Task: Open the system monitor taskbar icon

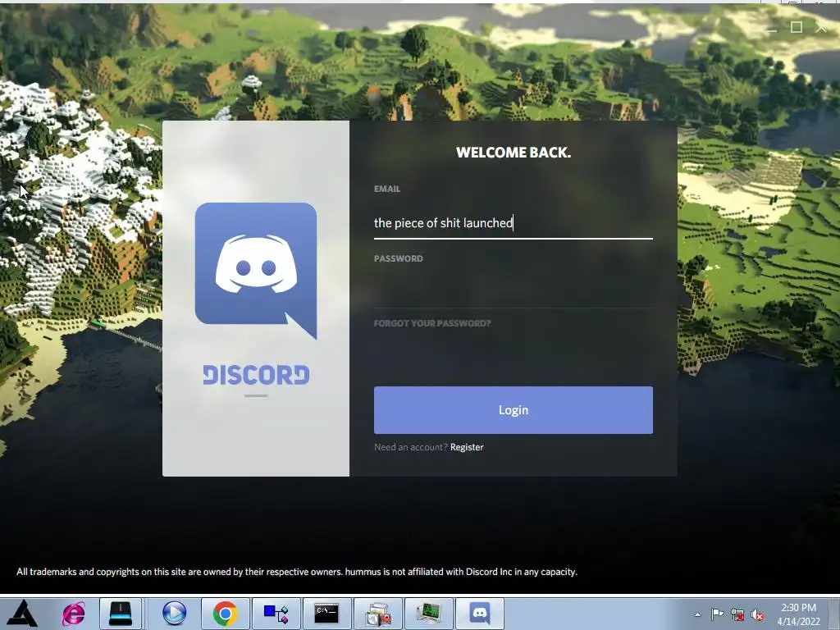Action: click(x=428, y=614)
